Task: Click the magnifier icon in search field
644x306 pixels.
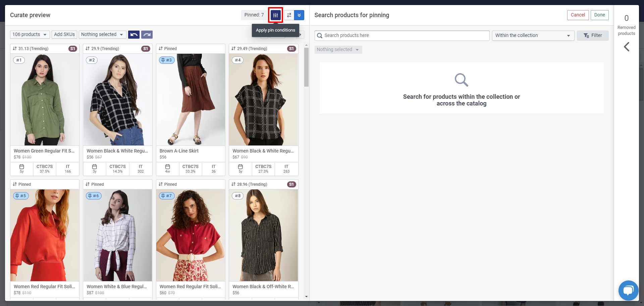Action: [x=320, y=36]
